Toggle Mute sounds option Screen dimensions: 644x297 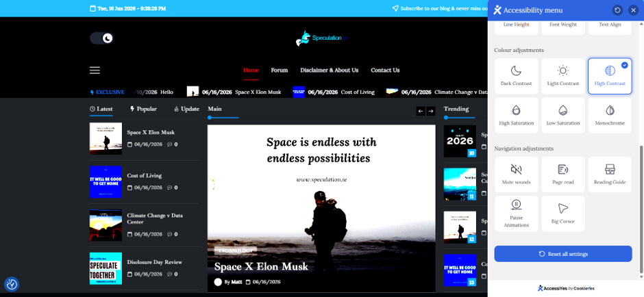[517, 175]
